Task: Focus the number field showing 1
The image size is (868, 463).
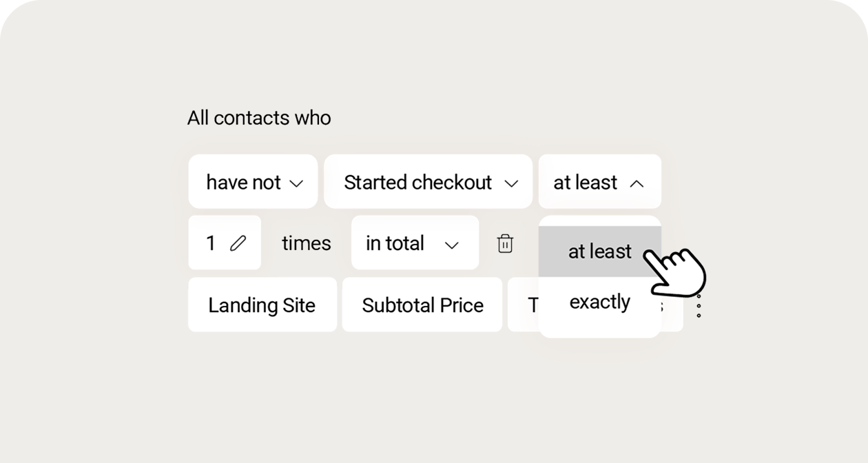Action: [211, 243]
